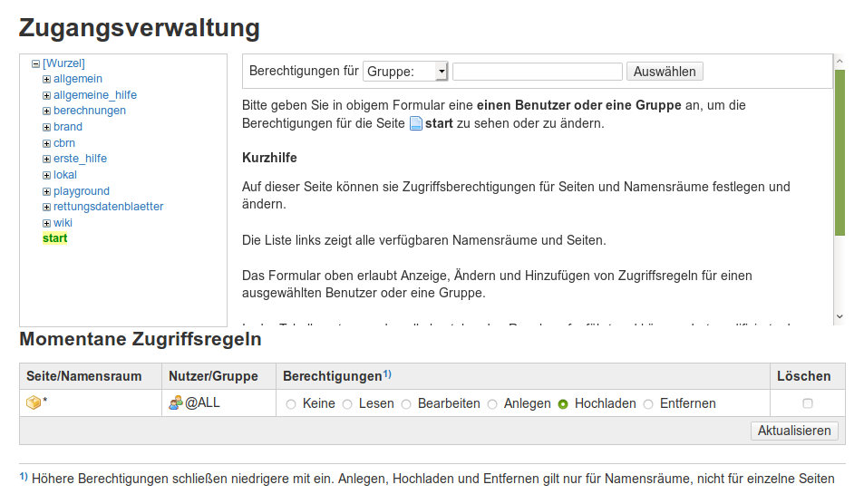Screen dimensions: 864x504
Task: Choose the Entfernen permission option
Action: point(648,404)
